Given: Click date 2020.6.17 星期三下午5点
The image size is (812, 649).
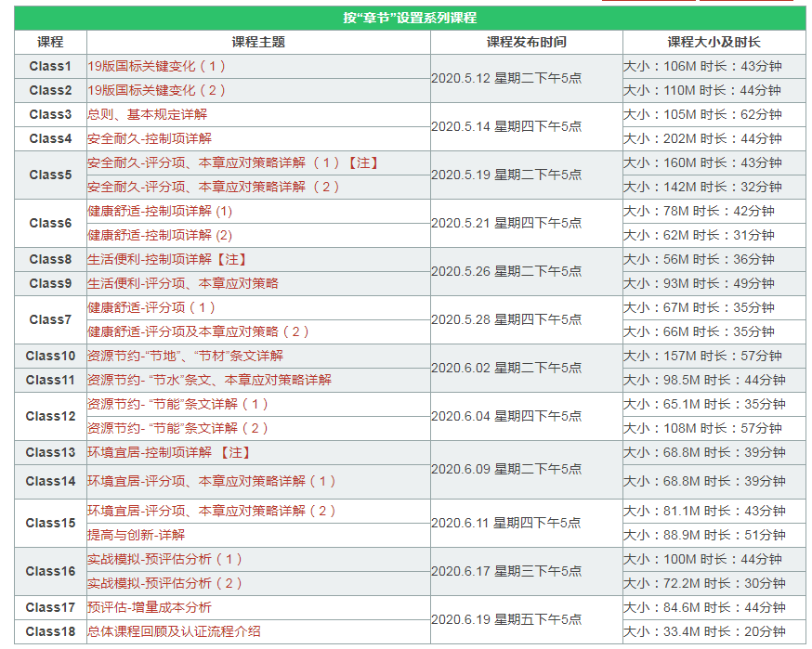Looking at the screenshot, I should [x=506, y=571].
